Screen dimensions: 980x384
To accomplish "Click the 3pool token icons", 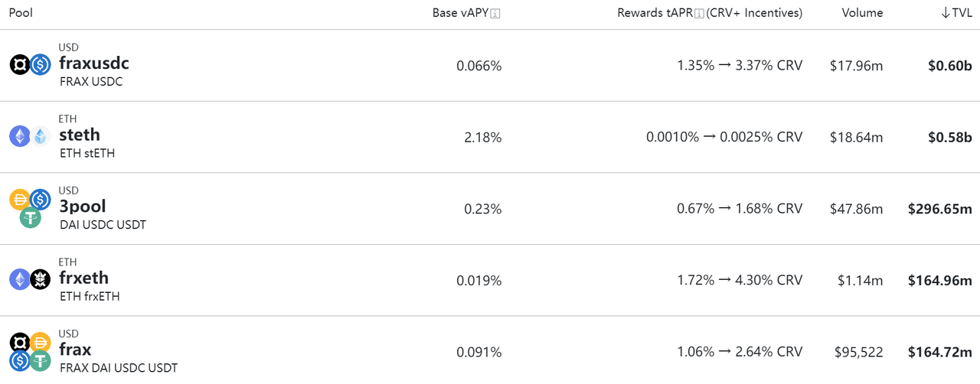I will 30,207.
